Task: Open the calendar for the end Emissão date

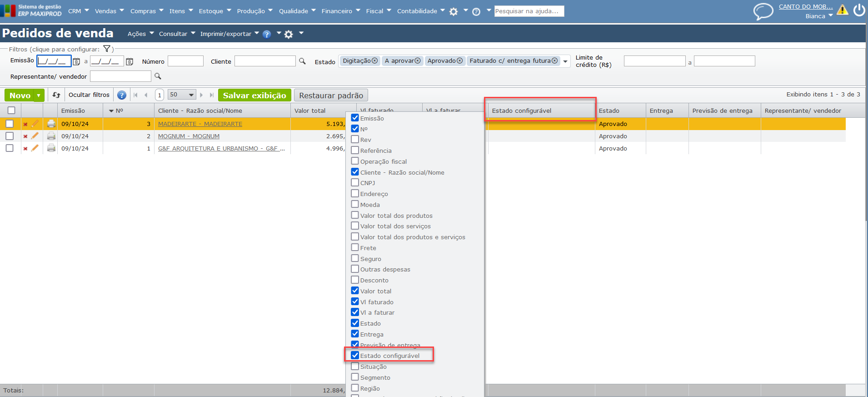Action: (130, 61)
